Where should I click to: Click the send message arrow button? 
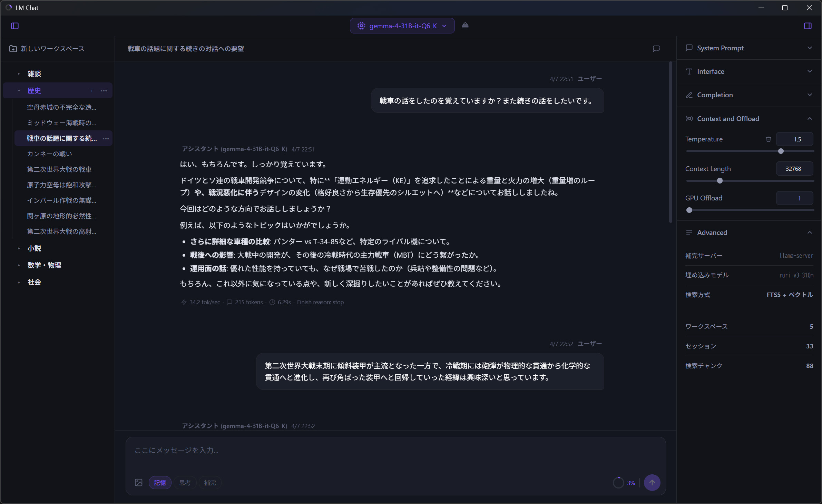point(652,483)
